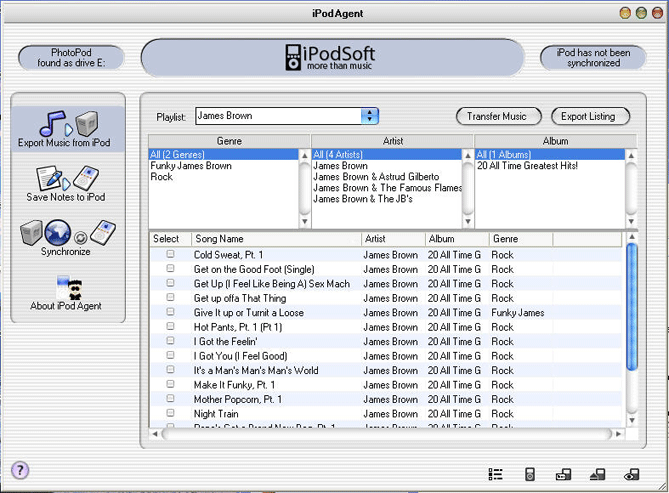
Task: Click down arrow of Album list scrollbar
Action: [631, 222]
